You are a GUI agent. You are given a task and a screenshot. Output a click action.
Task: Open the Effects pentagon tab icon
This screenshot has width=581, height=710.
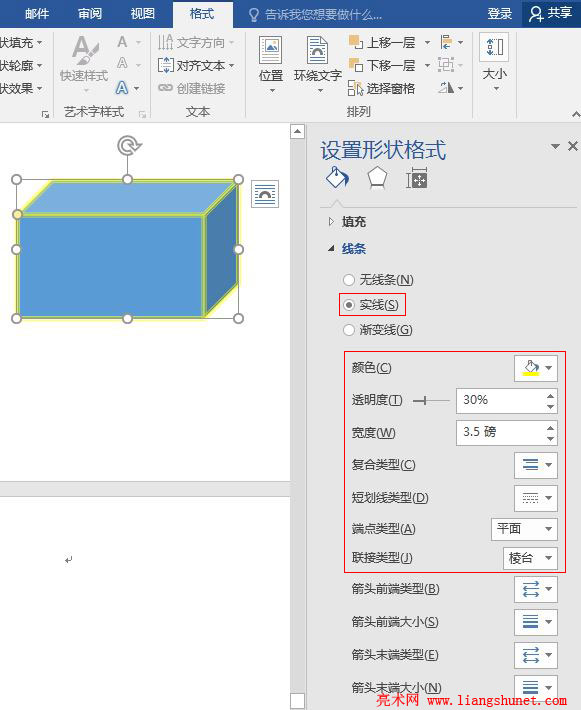tap(376, 178)
